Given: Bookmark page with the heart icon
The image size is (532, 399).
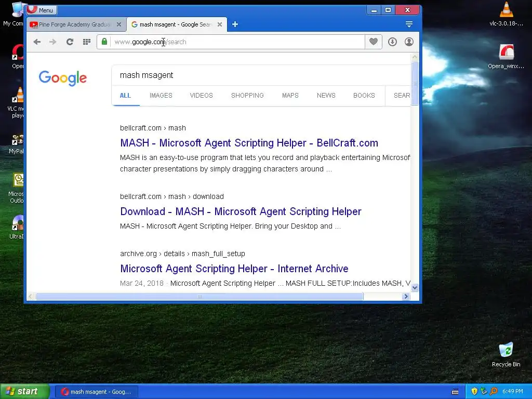Looking at the screenshot, I should point(373,42).
